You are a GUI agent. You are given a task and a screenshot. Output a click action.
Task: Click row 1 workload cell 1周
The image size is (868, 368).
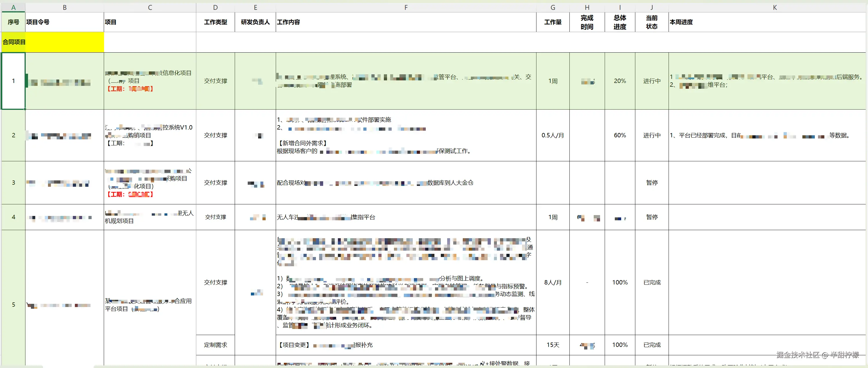point(553,81)
